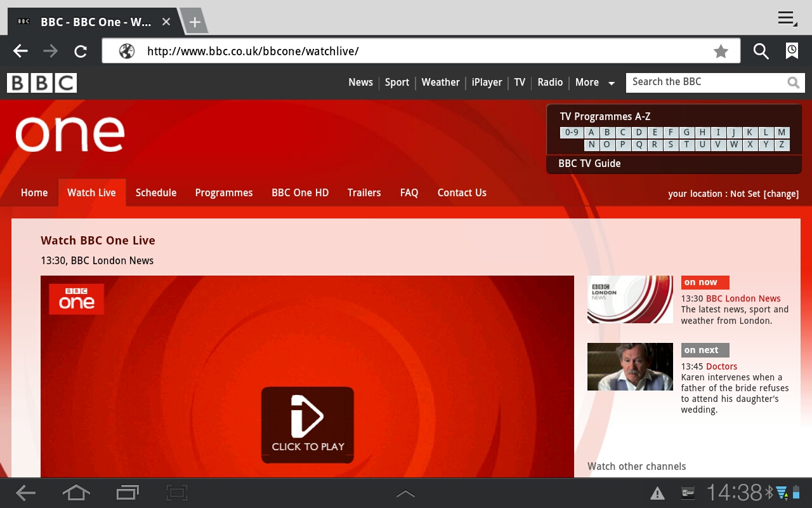Open News in BBC top navigation
Viewport: 812px width, 508px height.
(360, 83)
